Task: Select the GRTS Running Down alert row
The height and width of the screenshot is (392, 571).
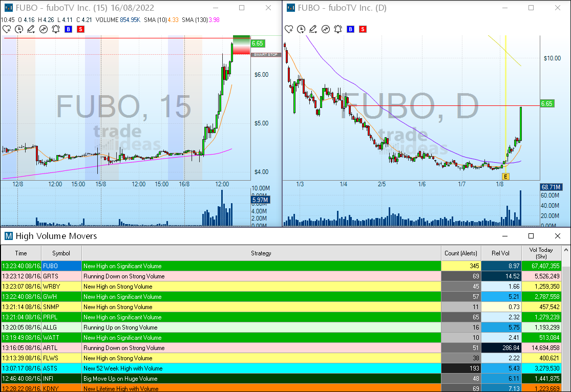Action: [x=261, y=276]
